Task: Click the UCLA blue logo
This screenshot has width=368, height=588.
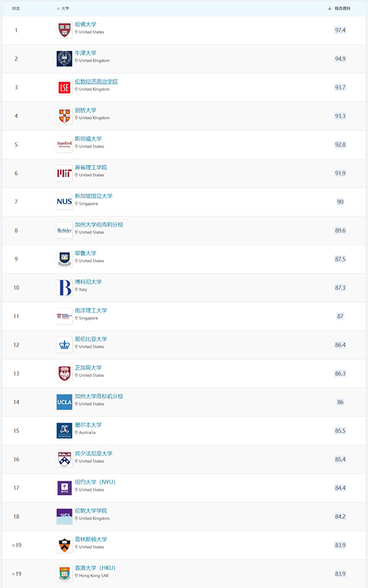Action: tap(64, 402)
